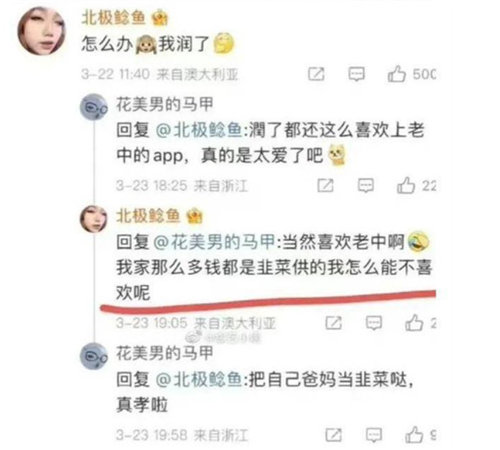Forward the comment posted 3-23 19:58
Screen dimensions: 500x450
click(334, 435)
